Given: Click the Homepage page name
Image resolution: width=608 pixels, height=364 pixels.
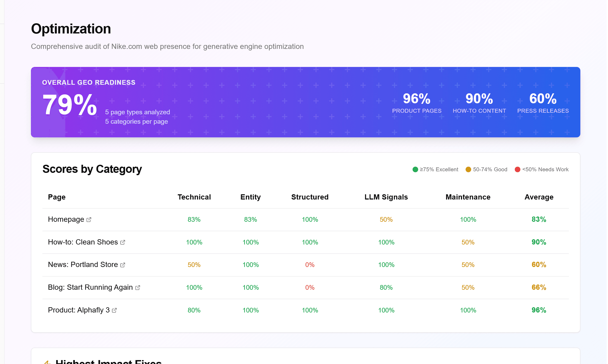Looking at the screenshot, I should pyautogui.click(x=66, y=219).
